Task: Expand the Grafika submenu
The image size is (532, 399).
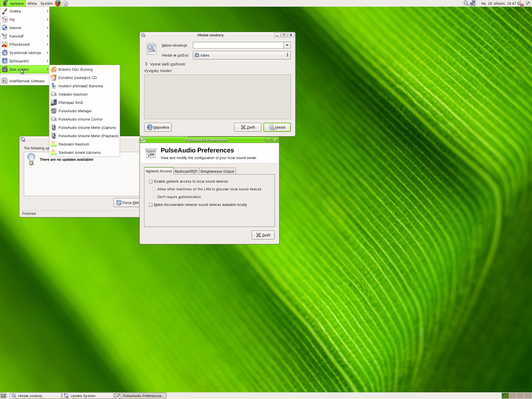Action: pyautogui.click(x=25, y=11)
